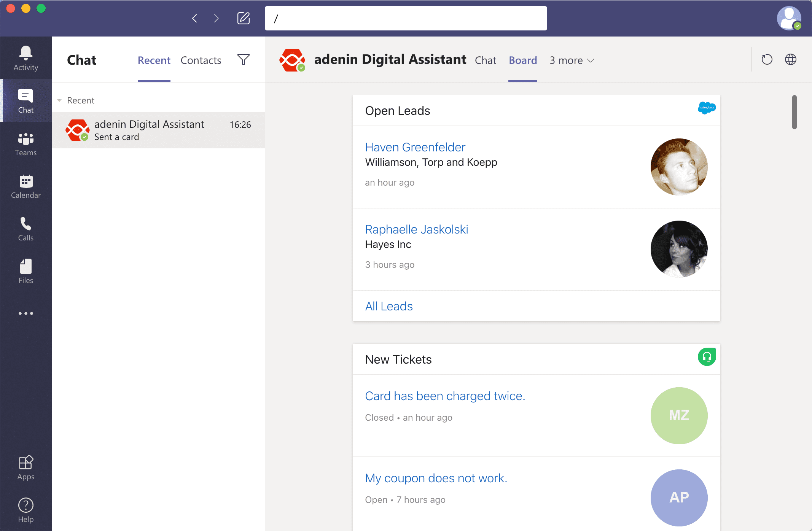Open ticket 'My coupon does not work.'
Viewport: 812px width, 531px height.
tap(436, 478)
